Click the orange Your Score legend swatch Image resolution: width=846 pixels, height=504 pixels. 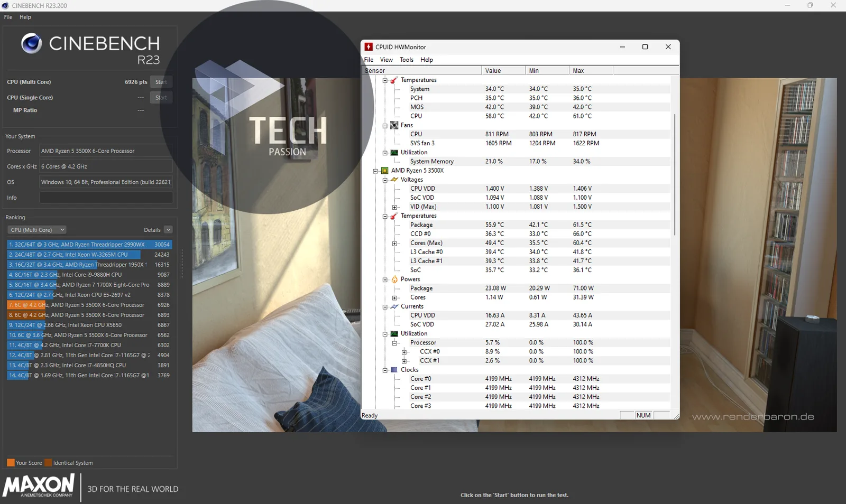pos(11,463)
